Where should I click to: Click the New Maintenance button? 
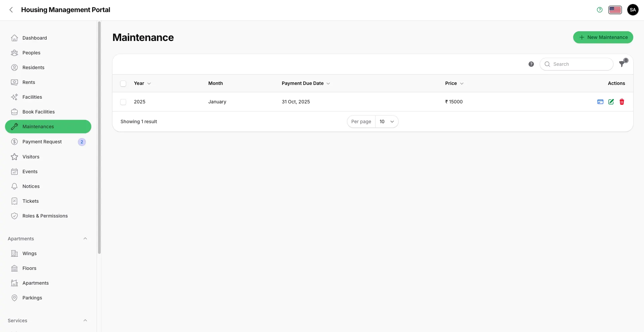[603, 37]
